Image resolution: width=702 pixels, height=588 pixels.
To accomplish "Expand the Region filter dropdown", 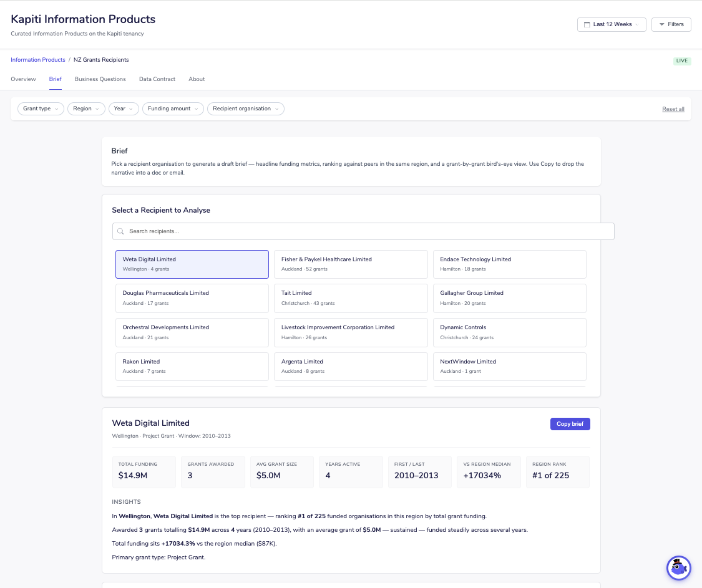I will [x=86, y=108].
